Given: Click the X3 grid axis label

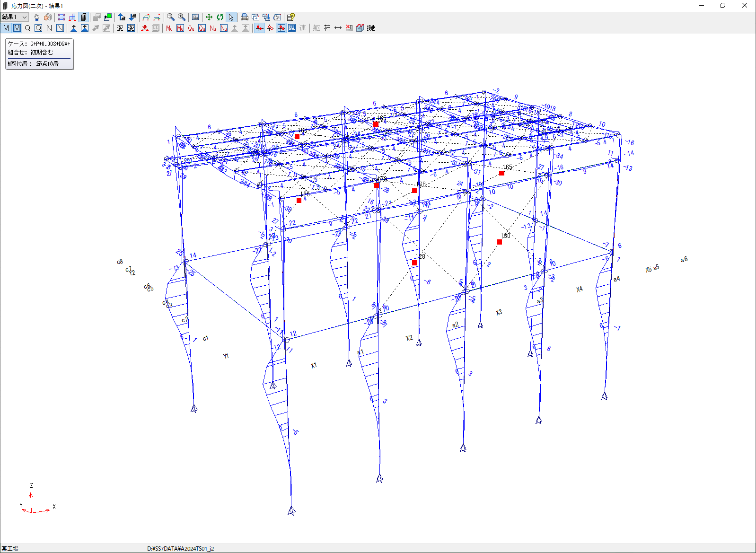Looking at the screenshot, I should (x=499, y=313).
